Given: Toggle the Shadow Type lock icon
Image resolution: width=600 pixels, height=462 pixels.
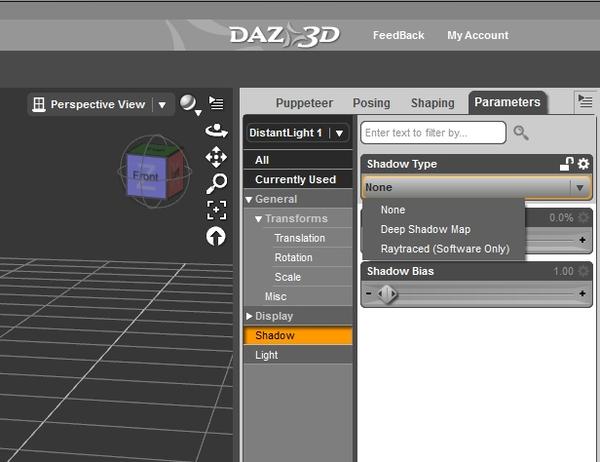Looking at the screenshot, I should pyautogui.click(x=567, y=164).
